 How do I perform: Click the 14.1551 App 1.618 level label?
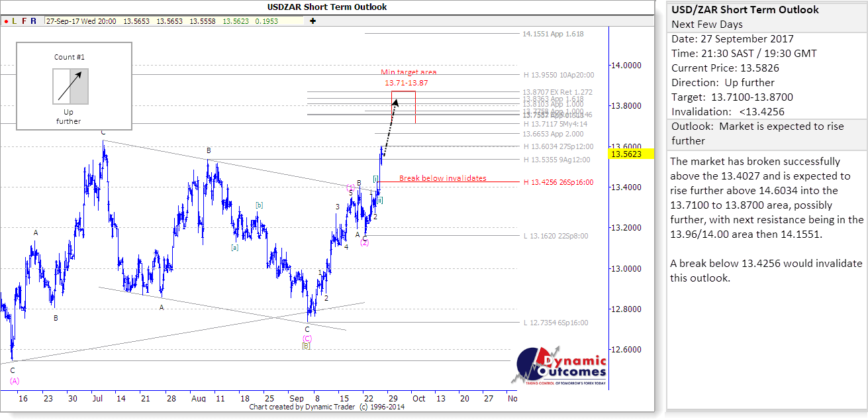(x=554, y=34)
